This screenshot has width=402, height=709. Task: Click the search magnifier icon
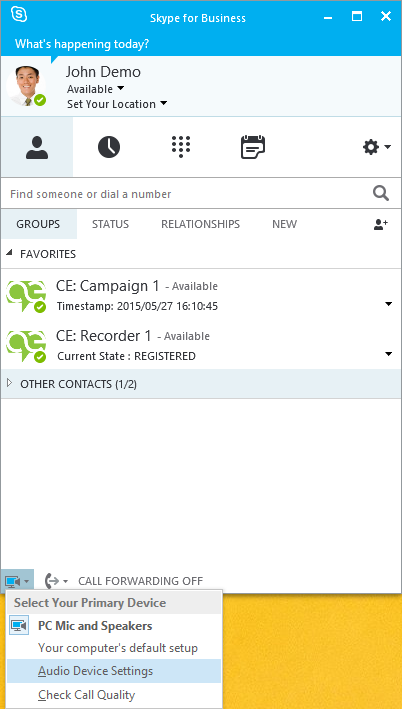tap(381, 194)
